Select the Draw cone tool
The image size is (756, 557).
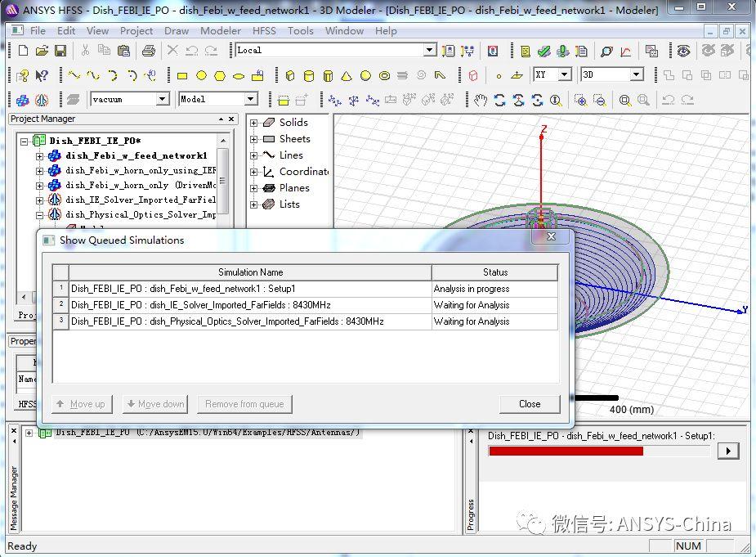click(x=347, y=76)
